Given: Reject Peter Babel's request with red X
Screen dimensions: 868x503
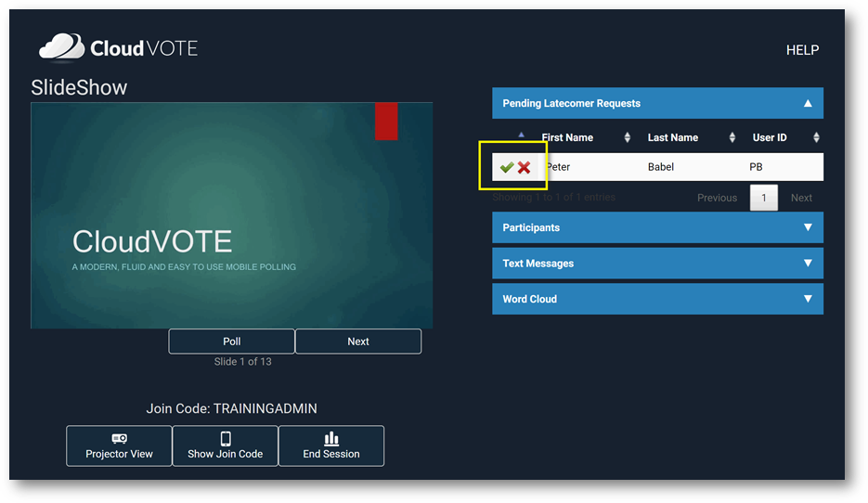Looking at the screenshot, I should coord(525,167).
